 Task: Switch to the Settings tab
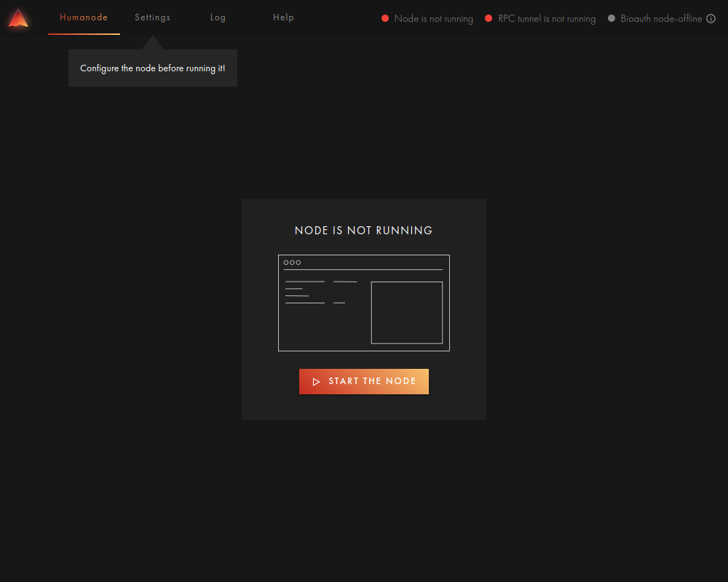152,17
